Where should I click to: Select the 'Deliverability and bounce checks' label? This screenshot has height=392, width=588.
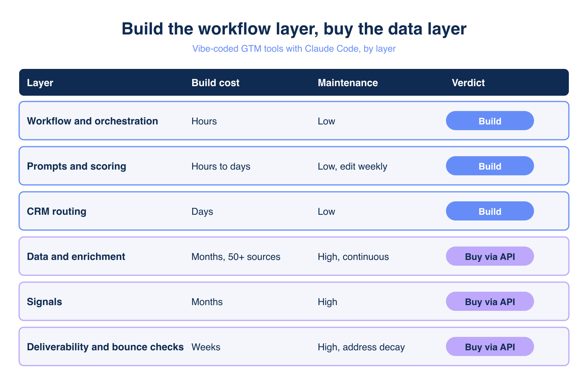click(105, 347)
